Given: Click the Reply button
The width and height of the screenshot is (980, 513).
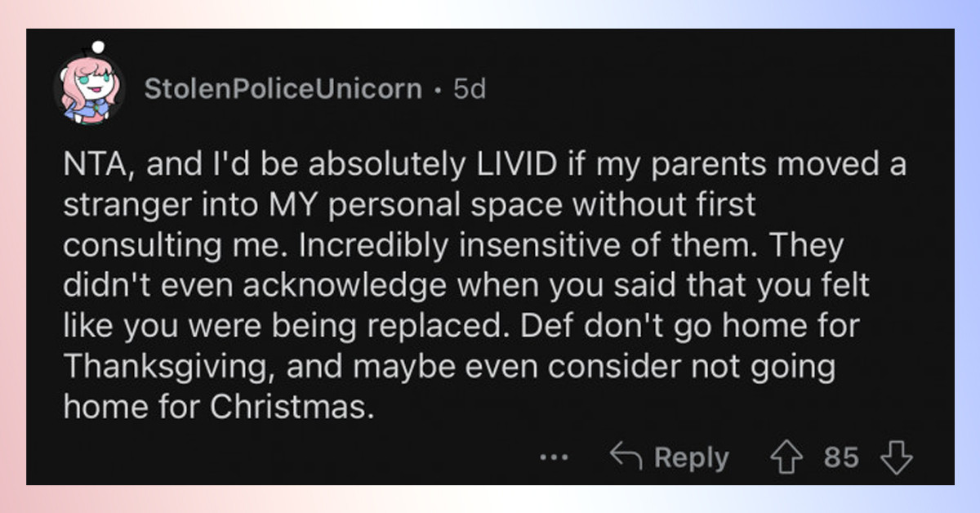Looking at the screenshot, I should click(673, 457).
